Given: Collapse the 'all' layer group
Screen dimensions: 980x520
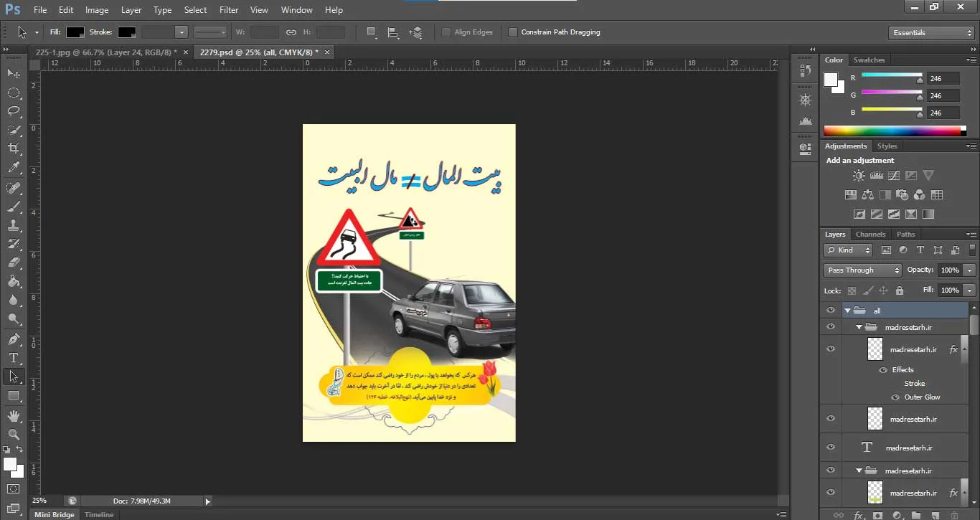Looking at the screenshot, I should tap(847, 311).
